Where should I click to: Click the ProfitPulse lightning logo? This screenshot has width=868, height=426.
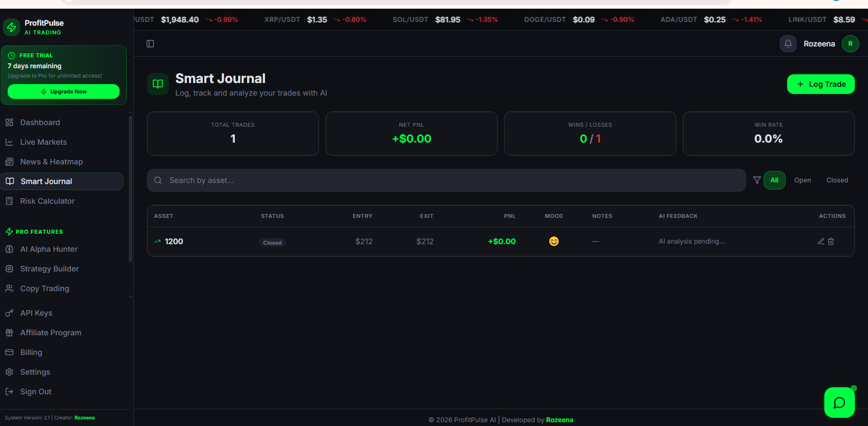click(x=11, y=27)
